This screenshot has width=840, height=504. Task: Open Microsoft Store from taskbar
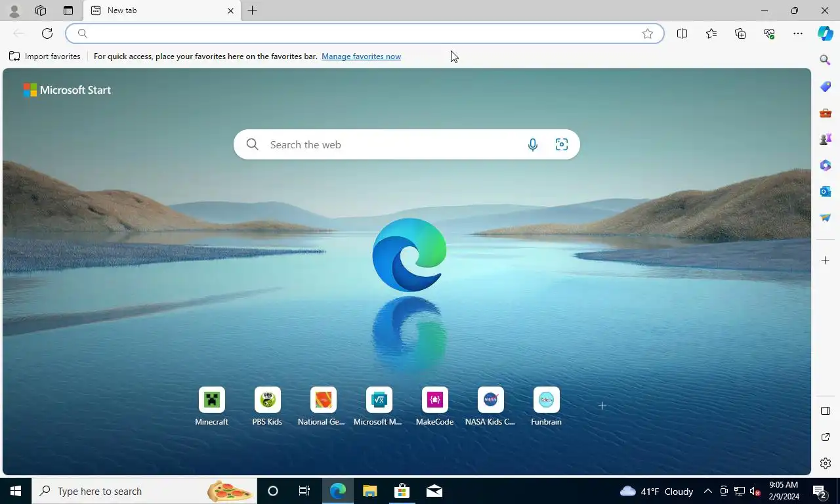tap(402, 491)
